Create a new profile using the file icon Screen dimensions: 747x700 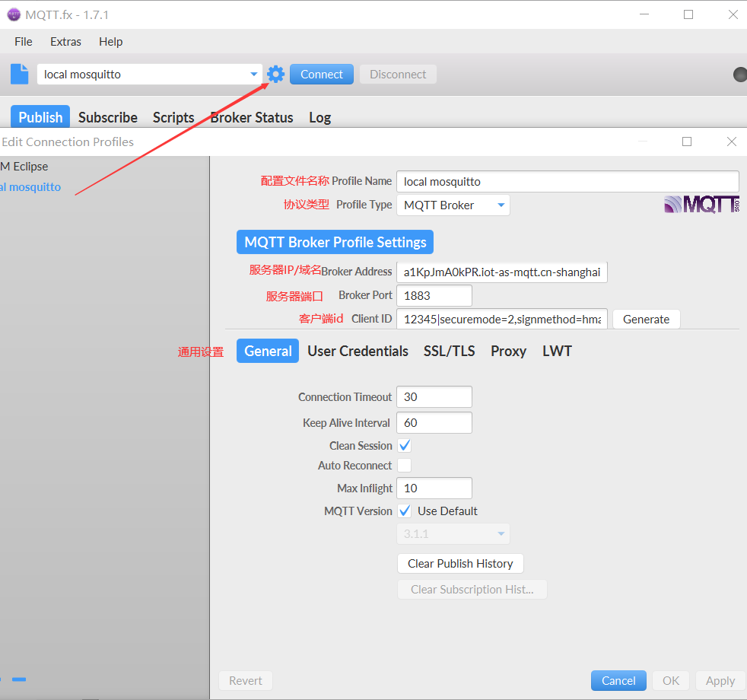18,74
